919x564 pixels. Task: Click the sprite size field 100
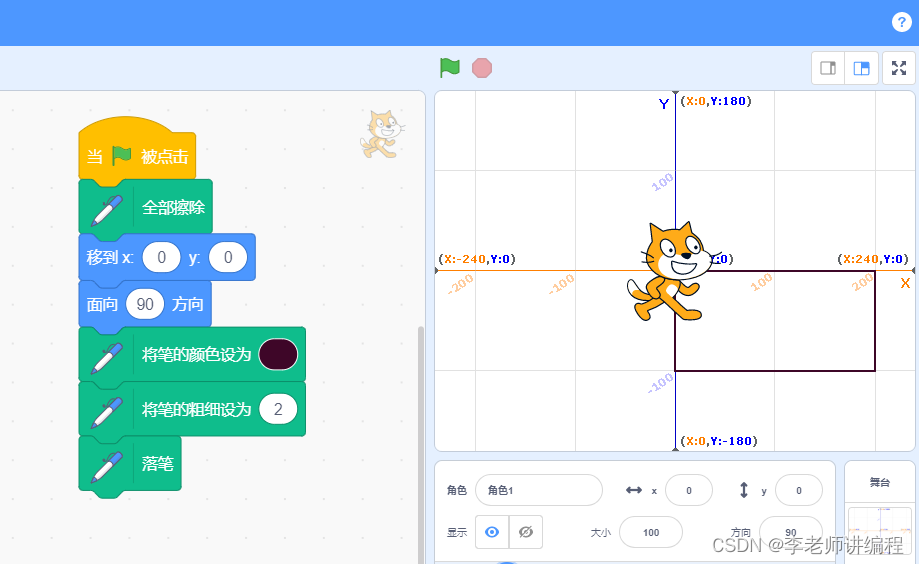651,532
